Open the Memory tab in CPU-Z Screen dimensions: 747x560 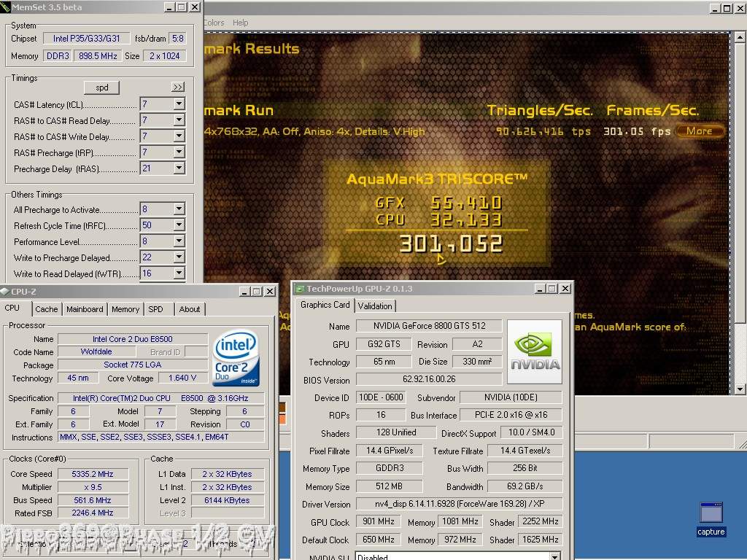click(125, 309)
